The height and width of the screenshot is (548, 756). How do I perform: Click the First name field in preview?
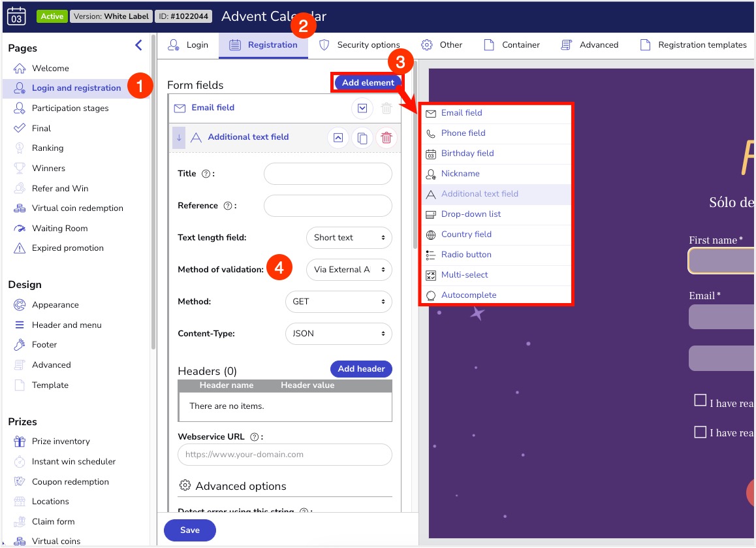click(x=722, y=261)
